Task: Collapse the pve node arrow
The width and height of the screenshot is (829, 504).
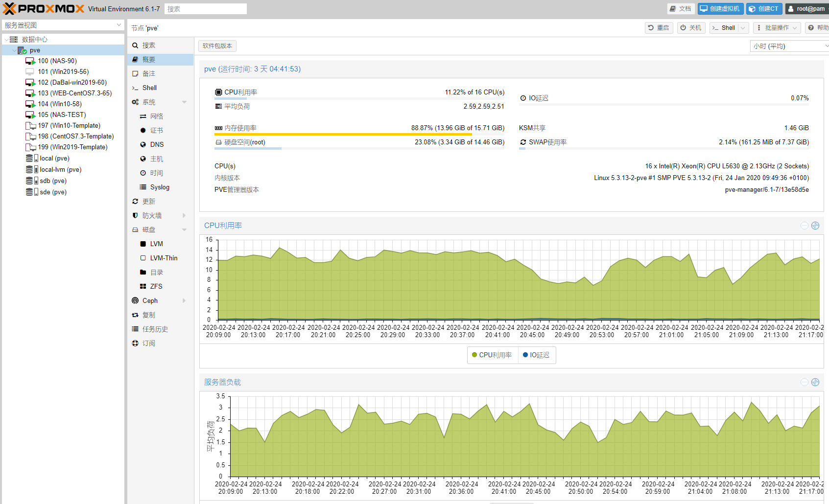Action: pos(14,50)
